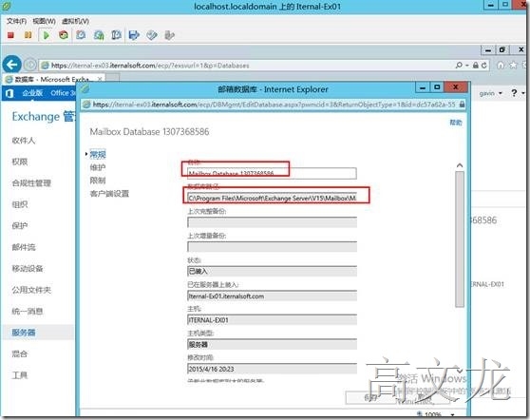The height and width of the screenshot is (420, 530).
Task: Click the CD/DVD drive connect toolbar icon
Action: 152,35
